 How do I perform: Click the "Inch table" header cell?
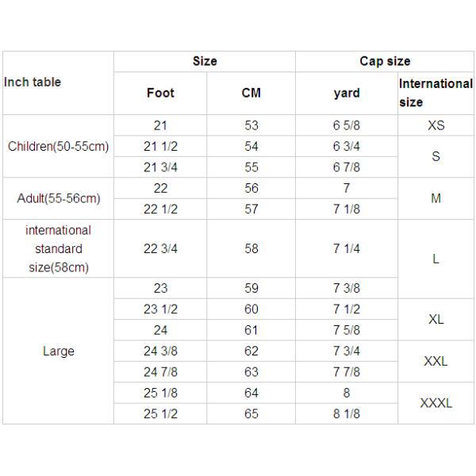[33, 82]
